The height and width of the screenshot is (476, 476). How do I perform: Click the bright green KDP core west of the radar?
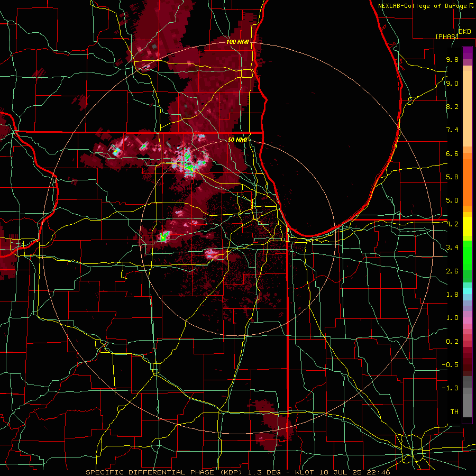(164, 237)
